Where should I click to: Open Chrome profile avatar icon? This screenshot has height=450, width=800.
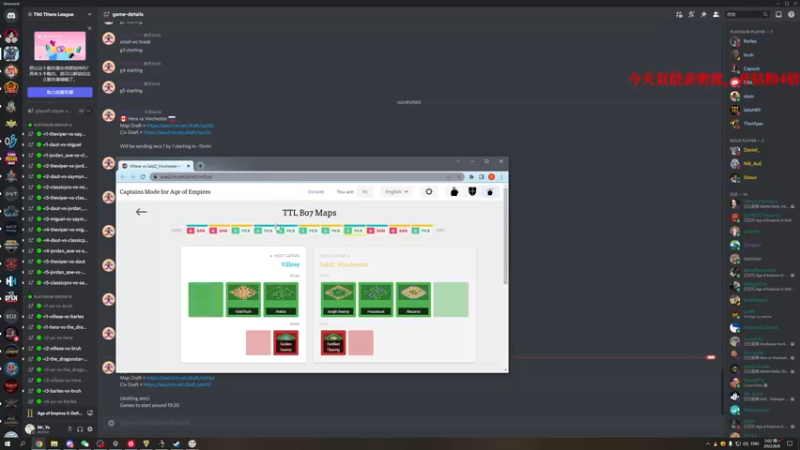coord(491,177)
